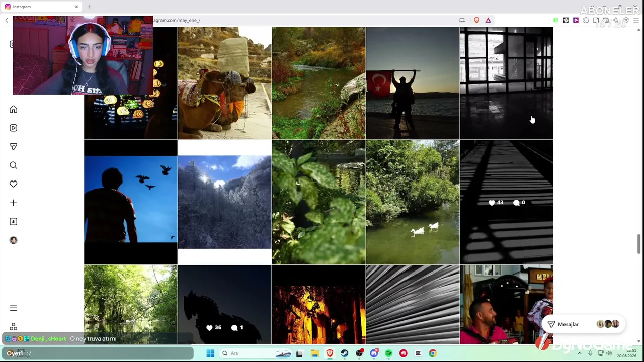Open the silhouette with birds photo

point(131,203)
